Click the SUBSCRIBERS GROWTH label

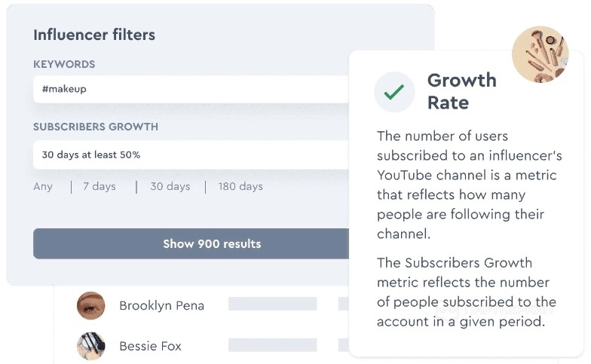pos(96,127)
